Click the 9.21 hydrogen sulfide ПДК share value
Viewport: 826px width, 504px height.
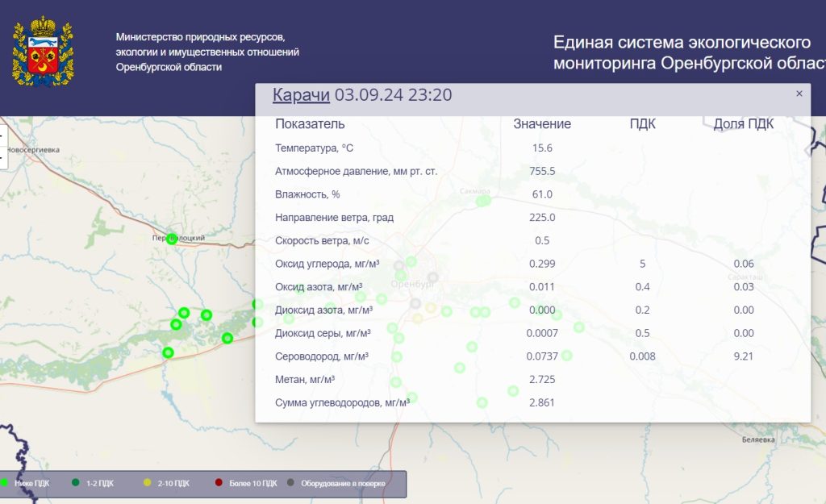(743, 356)
